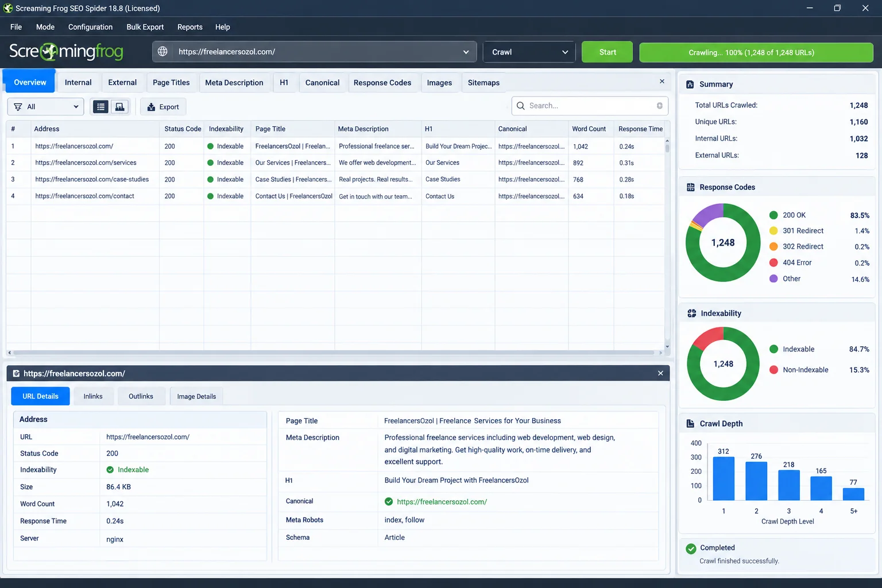Click the Summary panel icon
Image resolution: width=882 pixels, height=588 pixels.
click(690, 84)
